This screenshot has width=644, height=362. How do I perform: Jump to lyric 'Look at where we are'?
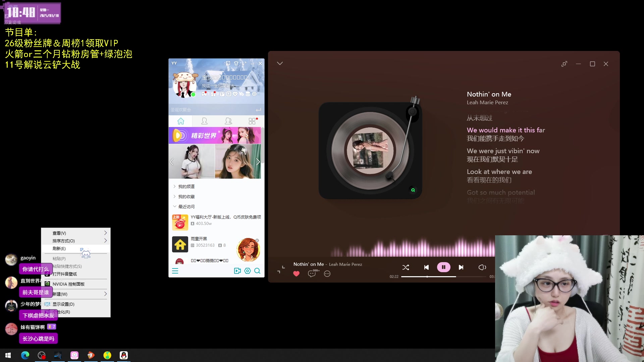tap(499, 172)
